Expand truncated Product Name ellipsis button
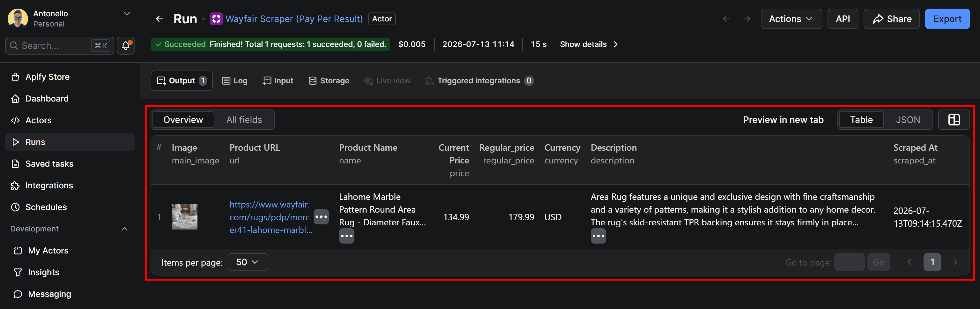Screen dimensions: 980x309 (x=346, y=236)
